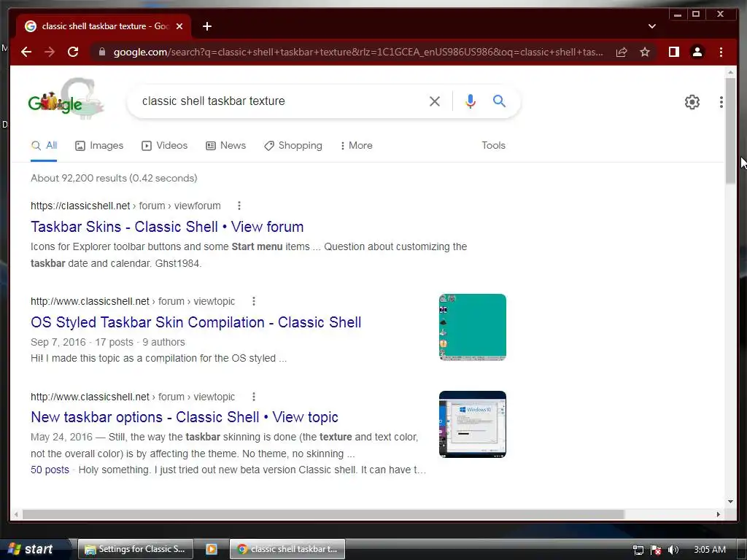Click the horizontal scroll left arrow
Viewport: 747px width, 560px height.
[x=16, y=515]
